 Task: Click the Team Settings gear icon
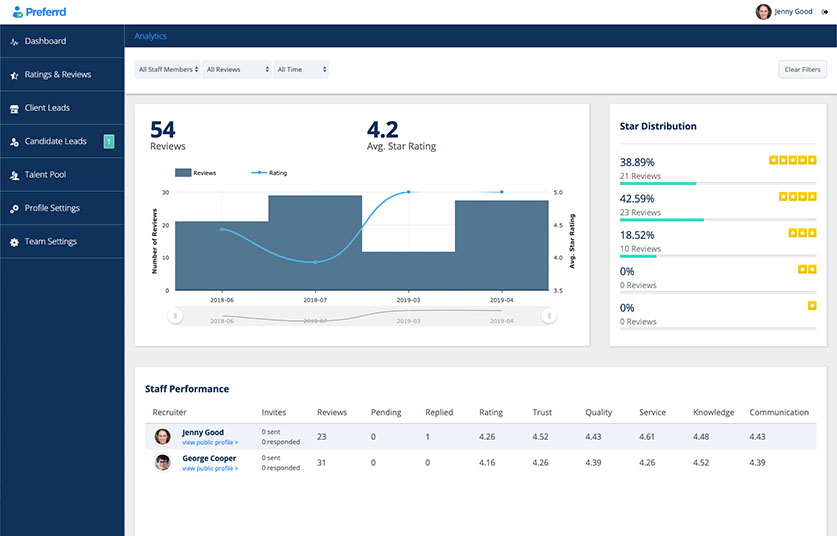[14, 242]
